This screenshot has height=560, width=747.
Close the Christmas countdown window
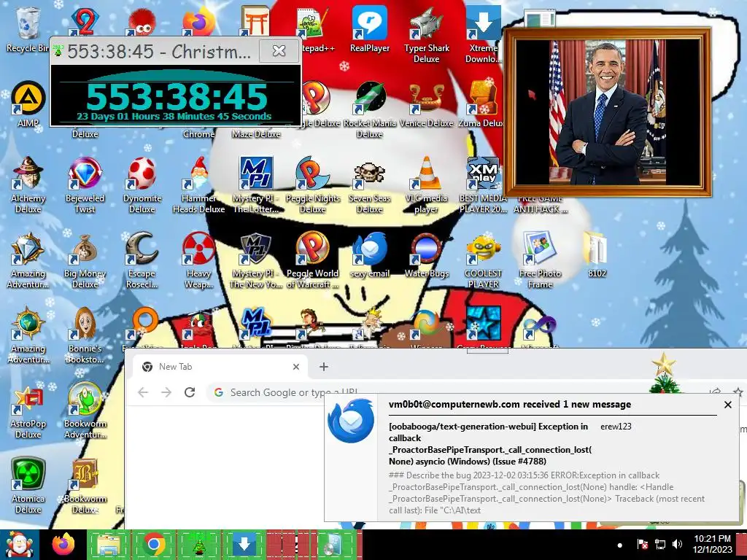[279, 50]
